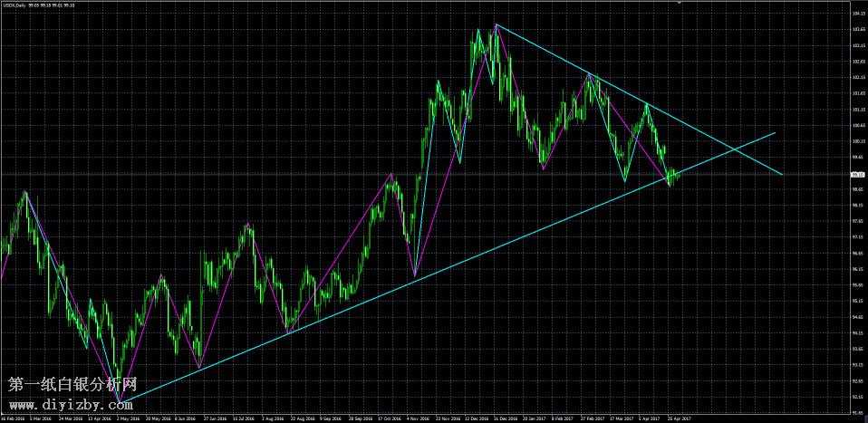Select the 2 May 2016 date label

(x=126, y=418)
